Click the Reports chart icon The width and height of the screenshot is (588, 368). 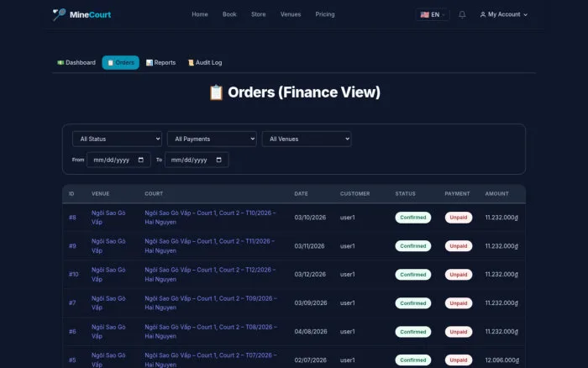click(150, 63)
